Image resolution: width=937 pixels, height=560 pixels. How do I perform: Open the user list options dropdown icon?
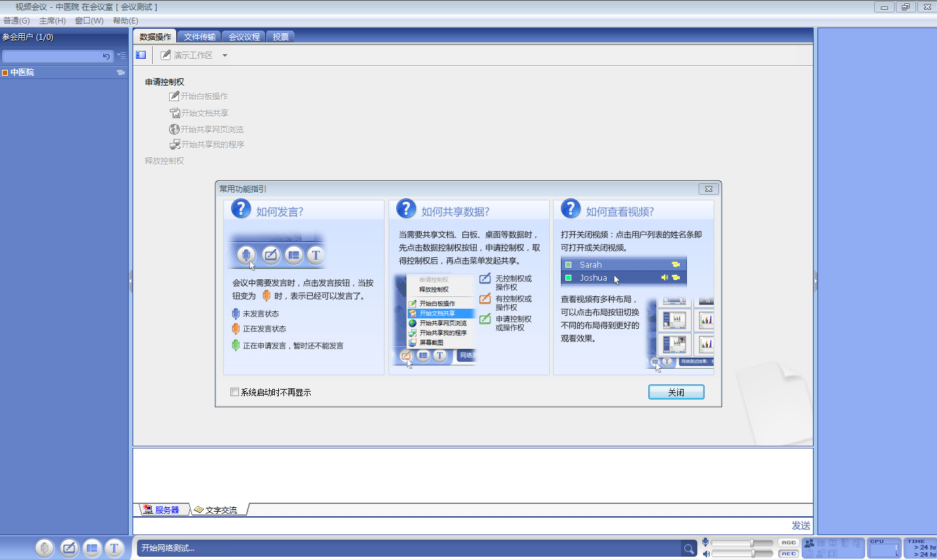(x=121, y=56)
